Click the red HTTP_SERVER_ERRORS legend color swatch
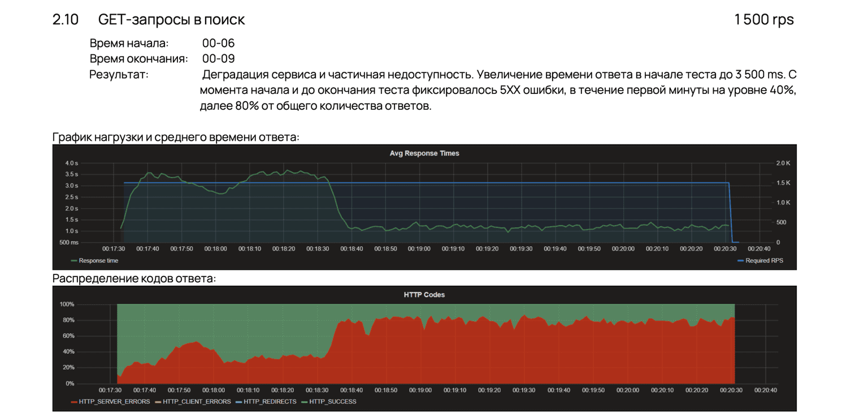Image resolution: width=868 pixels, height=414 pixels. (74, 402)
